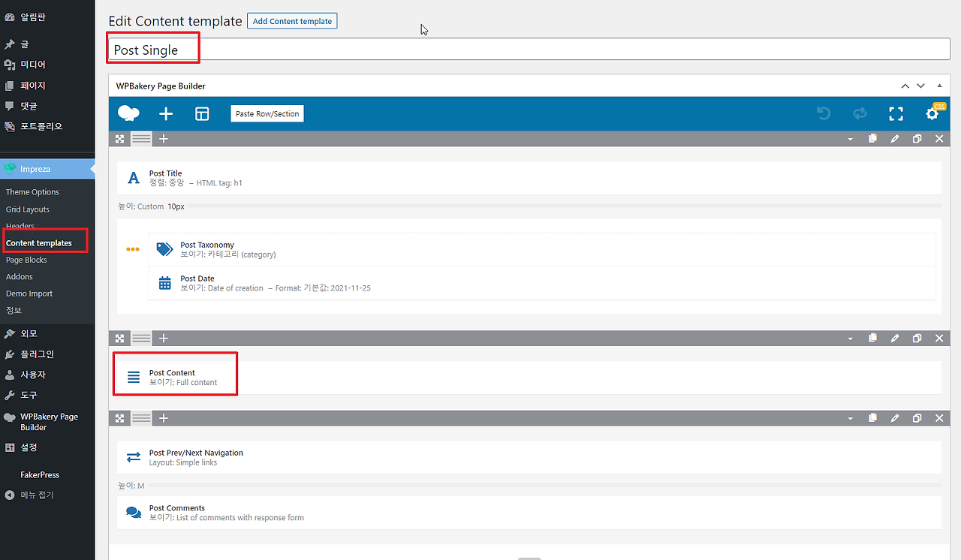Select the Post Date element
Screen dimensions: 961x560
pos(542,283)
